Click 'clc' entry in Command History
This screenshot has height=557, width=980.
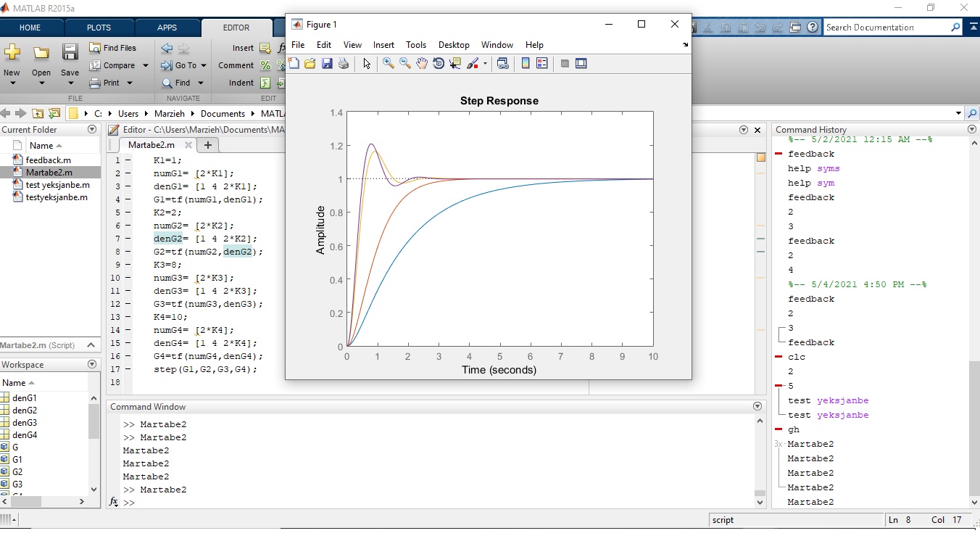797,357
